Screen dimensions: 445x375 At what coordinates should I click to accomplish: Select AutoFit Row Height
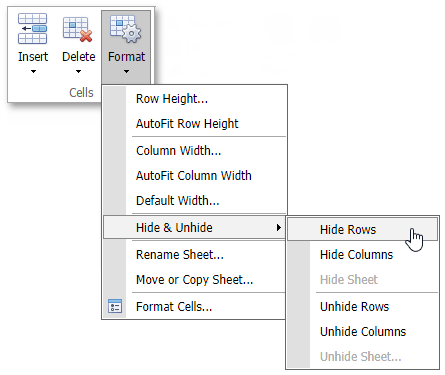pos(195,124)
